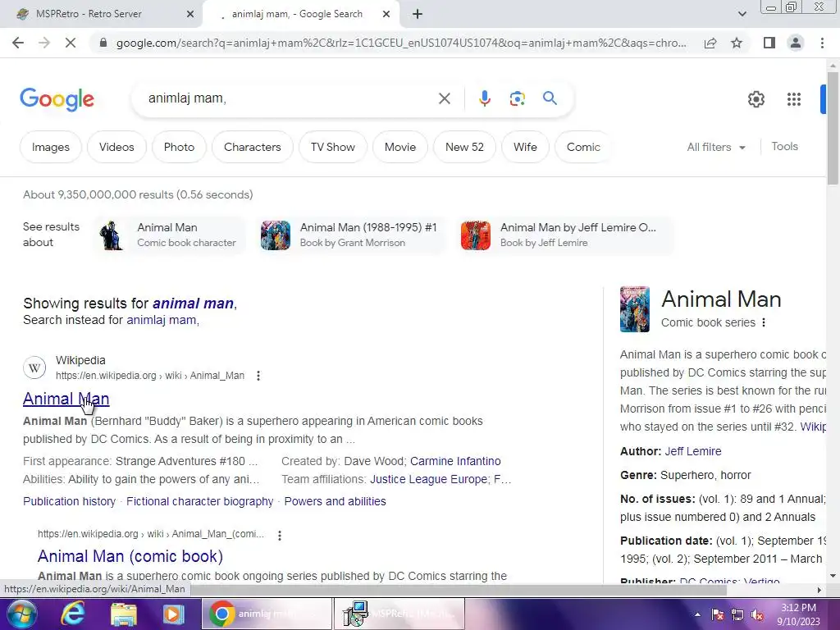Search by image with Lens
This screenshot has height=630, width=840.
tap(517, 98)
